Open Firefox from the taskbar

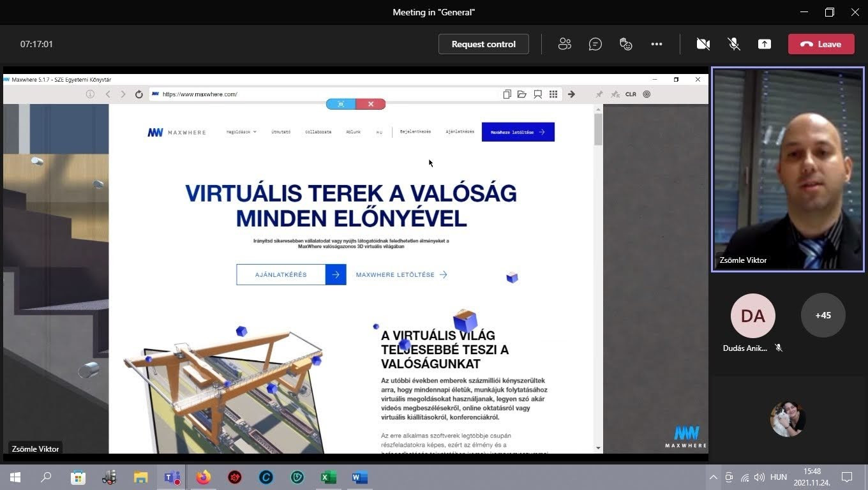click(203, 477)
